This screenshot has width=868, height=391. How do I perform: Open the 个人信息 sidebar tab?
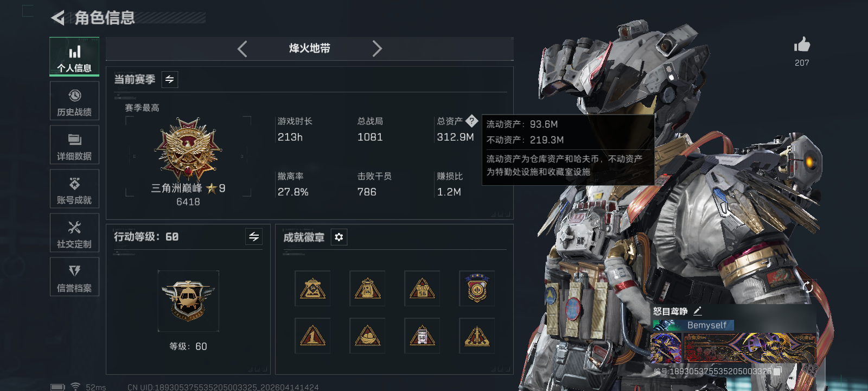(74, 56)
